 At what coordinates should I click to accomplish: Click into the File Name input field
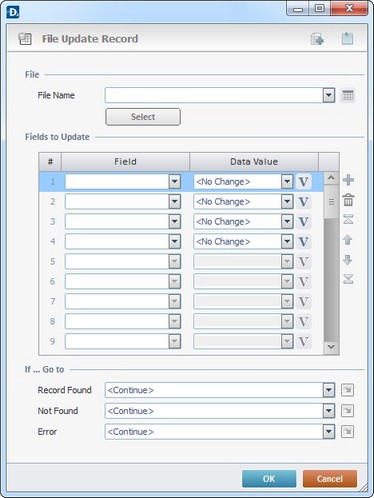point(214,96)
